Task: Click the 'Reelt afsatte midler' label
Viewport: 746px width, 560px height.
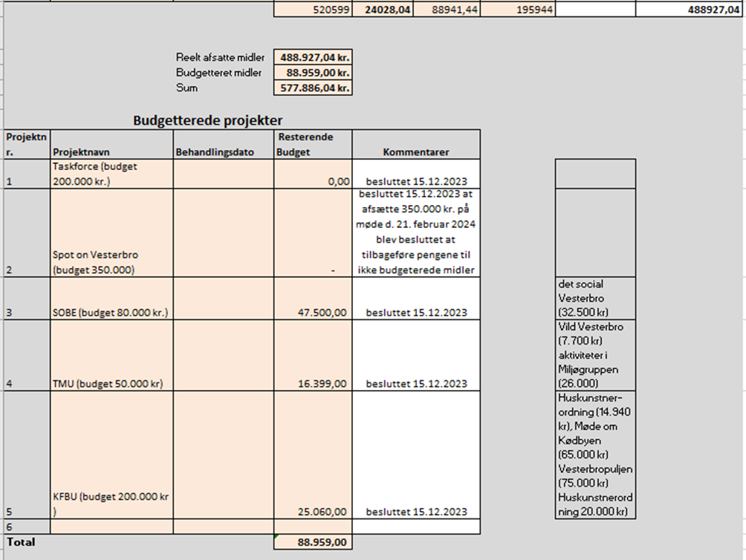Action: 220,57
